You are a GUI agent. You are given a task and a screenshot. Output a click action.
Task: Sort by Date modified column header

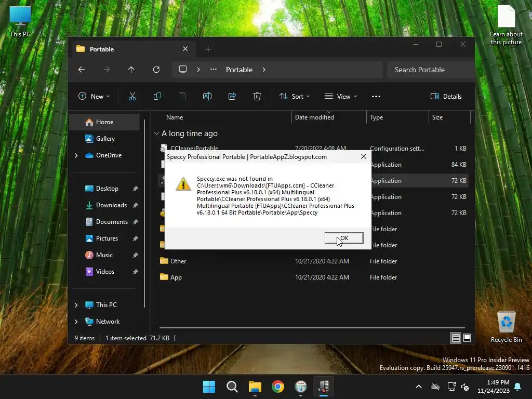(314, 117)
